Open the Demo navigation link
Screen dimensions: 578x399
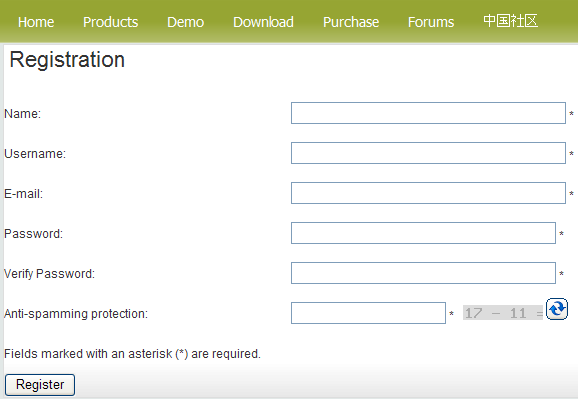click(185, 22)
